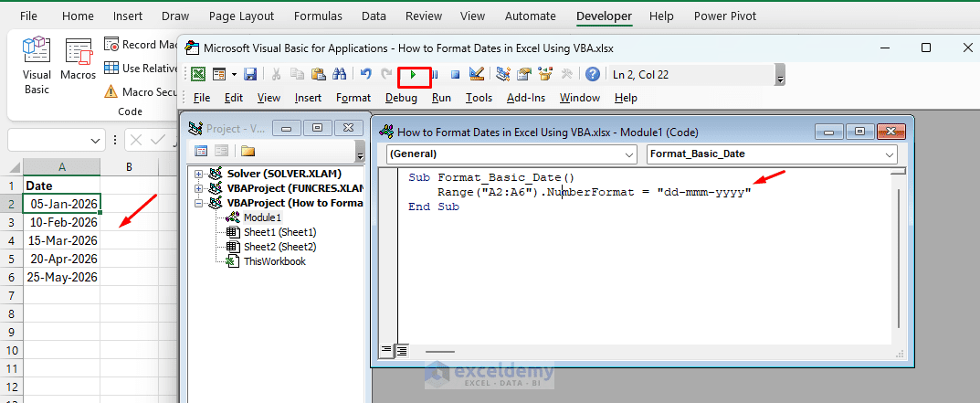The image size is (980, 403).
Task: Expand the Solver (SOLVER.XLAM) project node
Action: click(199, 174)
